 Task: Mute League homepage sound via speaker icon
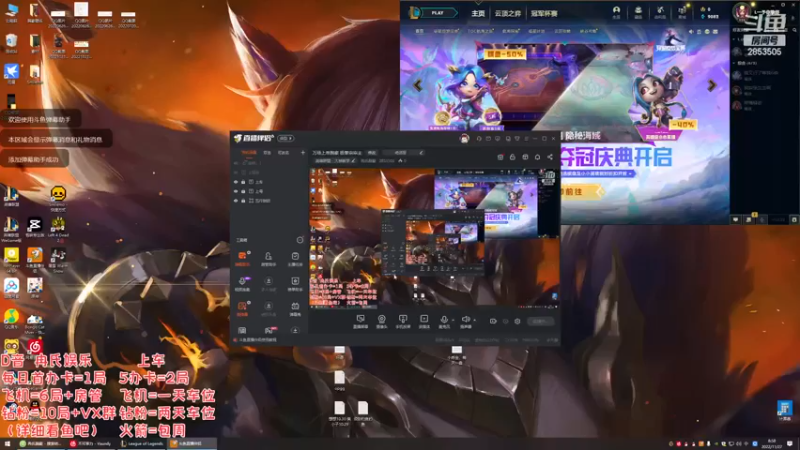click(x=691, y=32)
